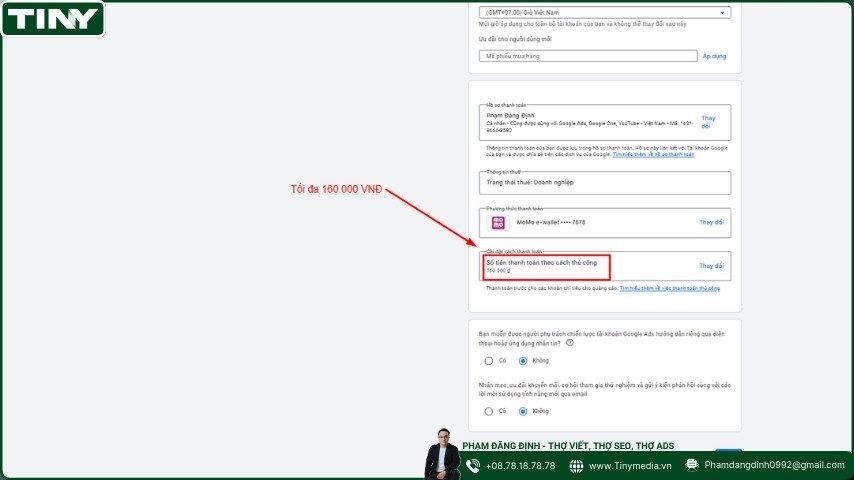Viewport: 854px width, 480px height.
Task: Click the help icon beside the messaging question
Action: tap(570, 343)
